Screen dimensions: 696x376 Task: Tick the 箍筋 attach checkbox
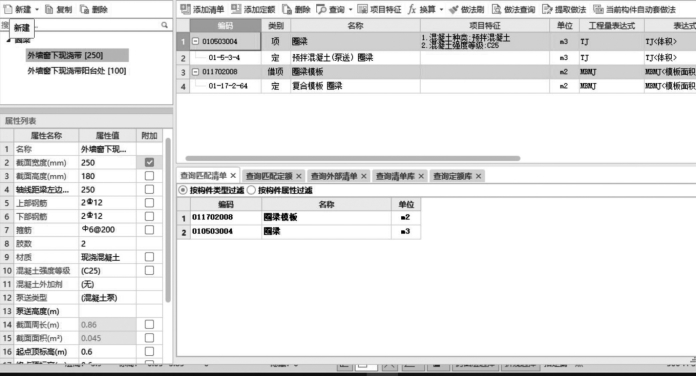[x=149, y=230]
